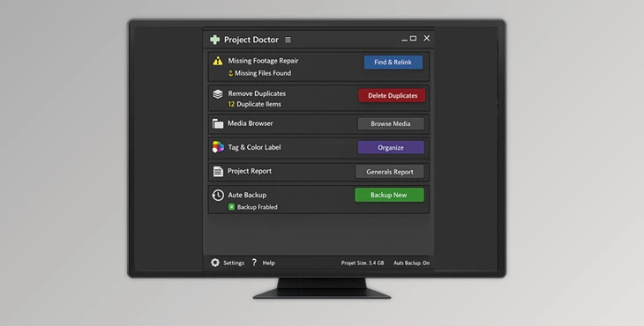Click the Missing Files Found text
This screenshot has width=644, height=326.
(263, 73)
